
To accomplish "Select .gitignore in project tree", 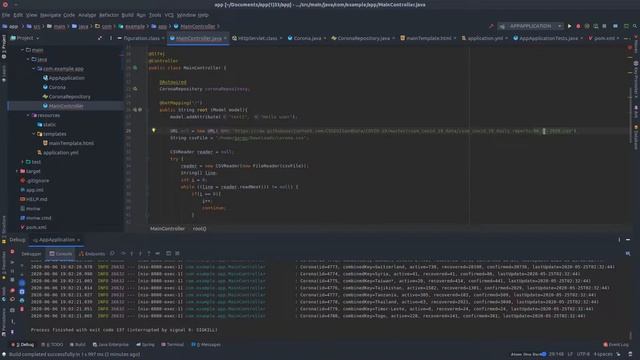I will click(38, 180).
